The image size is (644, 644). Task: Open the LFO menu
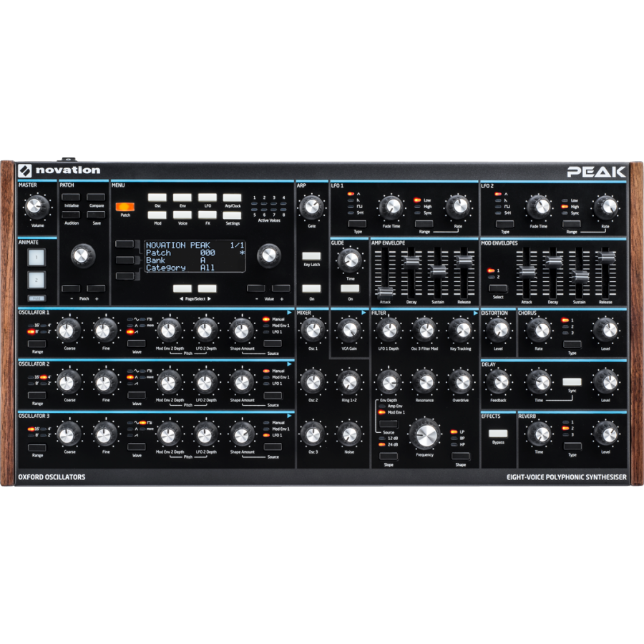[x=208, y=197]
